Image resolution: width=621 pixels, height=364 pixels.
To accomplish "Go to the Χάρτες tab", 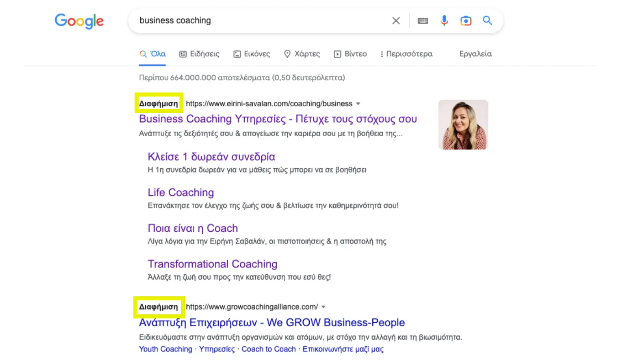I will 302,54.
